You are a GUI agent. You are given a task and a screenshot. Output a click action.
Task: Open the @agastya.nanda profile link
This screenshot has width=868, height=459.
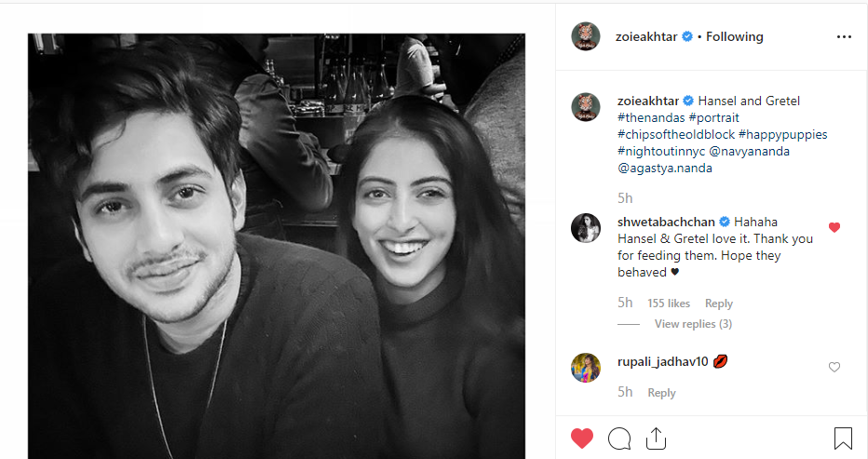pyautogui.click(x=665, y=168)
